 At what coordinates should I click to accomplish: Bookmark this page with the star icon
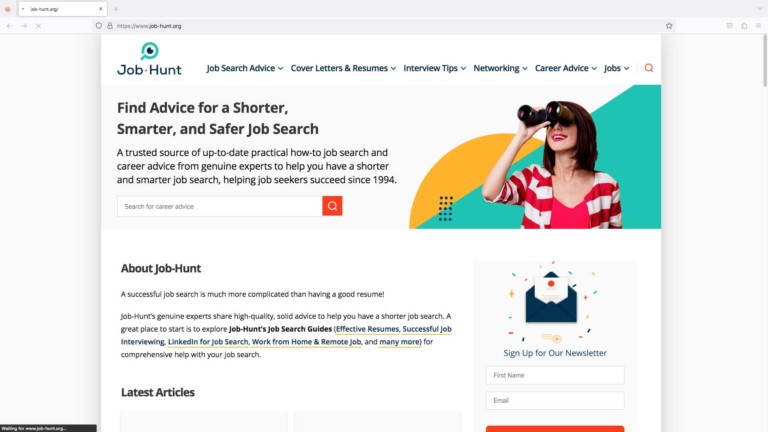(669, 26)
